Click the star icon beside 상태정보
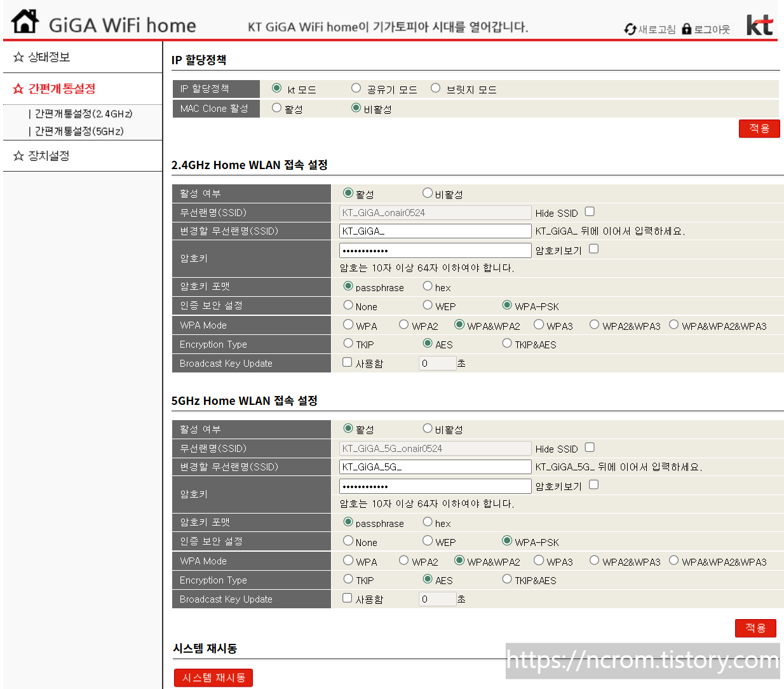 [x=18, y=57]
